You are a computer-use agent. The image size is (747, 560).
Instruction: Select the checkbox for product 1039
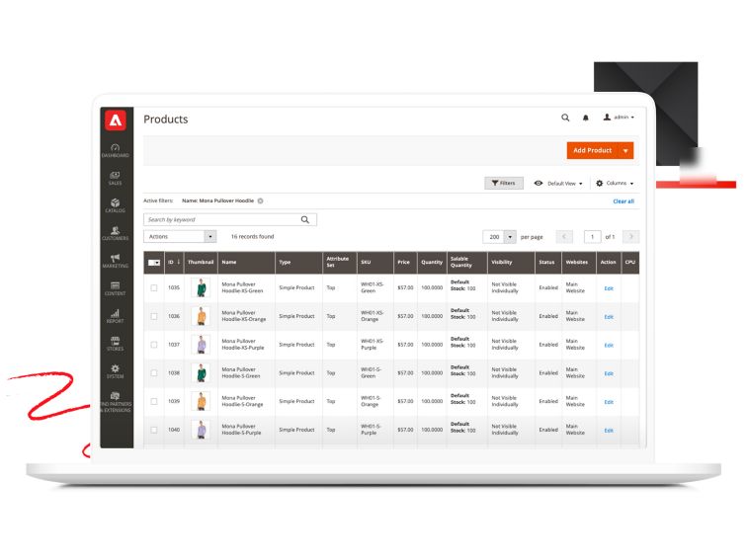[154, 401]
